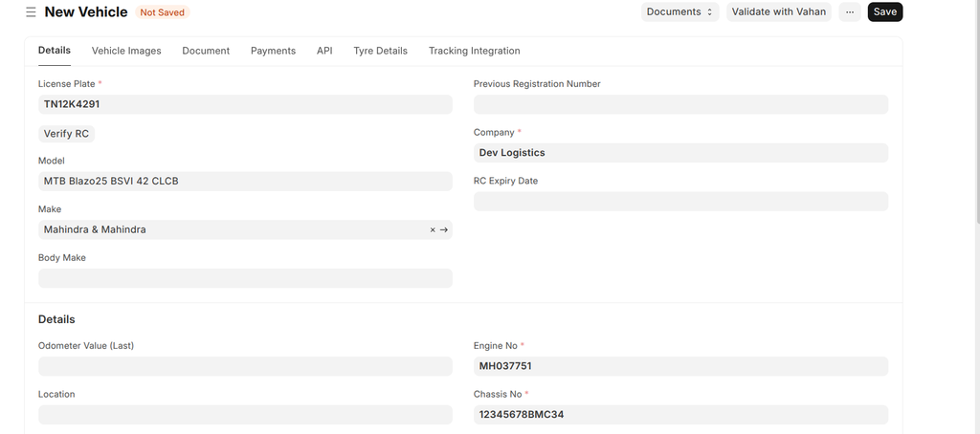Switch to Tracking Integration tab
This screenshot has height=434, width=980.
click(x=474, y=51)
